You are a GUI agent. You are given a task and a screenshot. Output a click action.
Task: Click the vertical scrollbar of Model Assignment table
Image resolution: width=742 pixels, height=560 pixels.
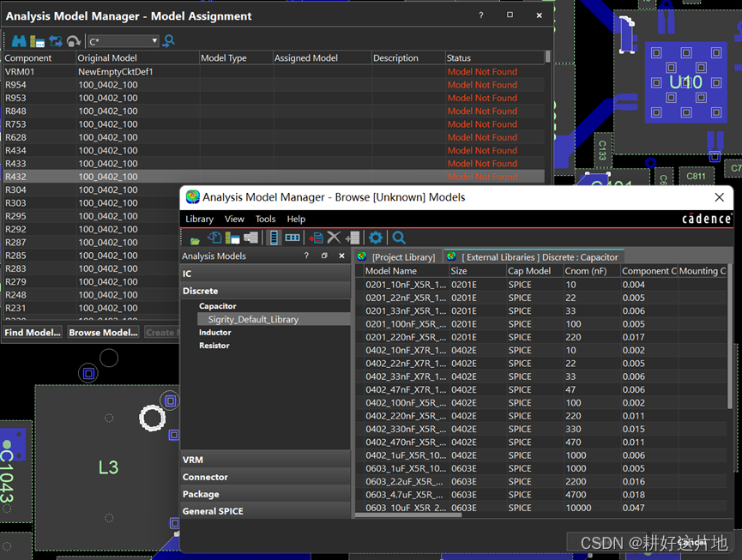tap(548, 57)
